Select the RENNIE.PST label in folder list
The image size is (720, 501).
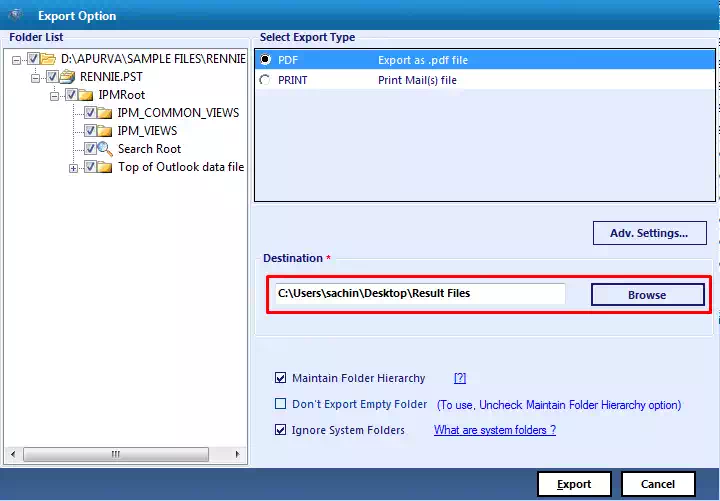tap(111, 77)
